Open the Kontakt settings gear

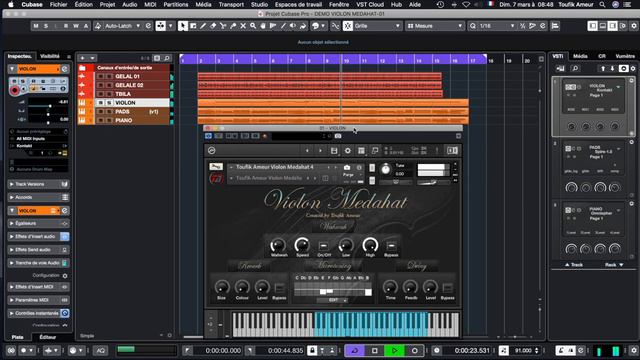[x=347, y=151]
